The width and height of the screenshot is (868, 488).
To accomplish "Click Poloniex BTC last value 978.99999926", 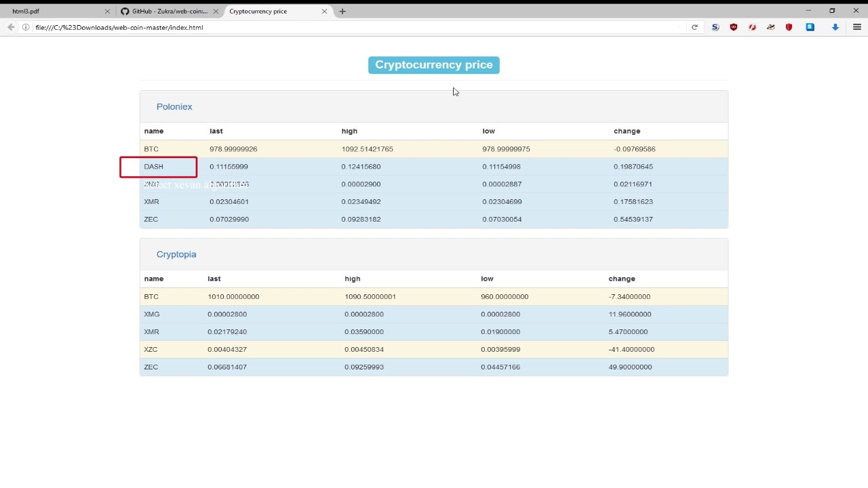I will pos(233,149).
